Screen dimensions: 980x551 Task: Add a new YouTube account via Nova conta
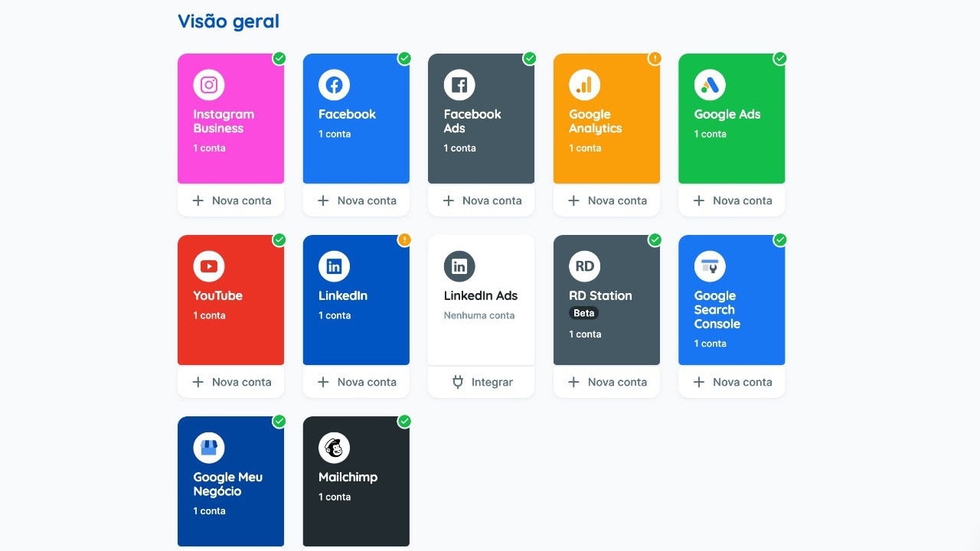click(x=230, y=381)
